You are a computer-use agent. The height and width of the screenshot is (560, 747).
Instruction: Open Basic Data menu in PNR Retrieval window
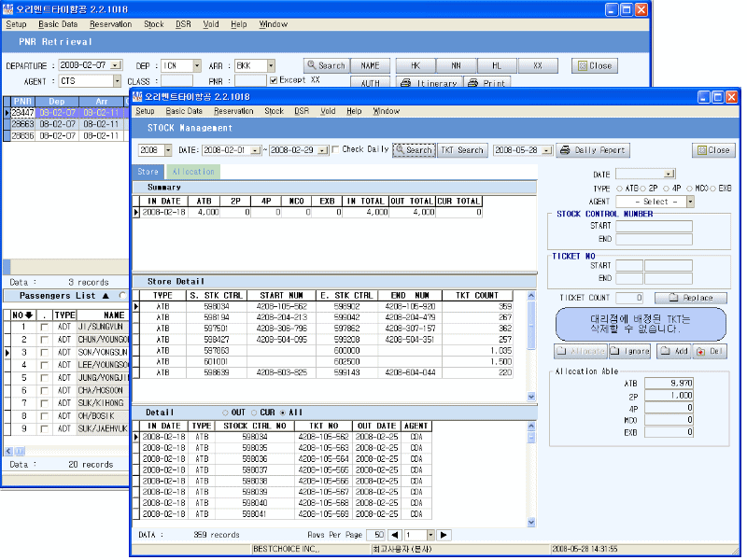58,24
